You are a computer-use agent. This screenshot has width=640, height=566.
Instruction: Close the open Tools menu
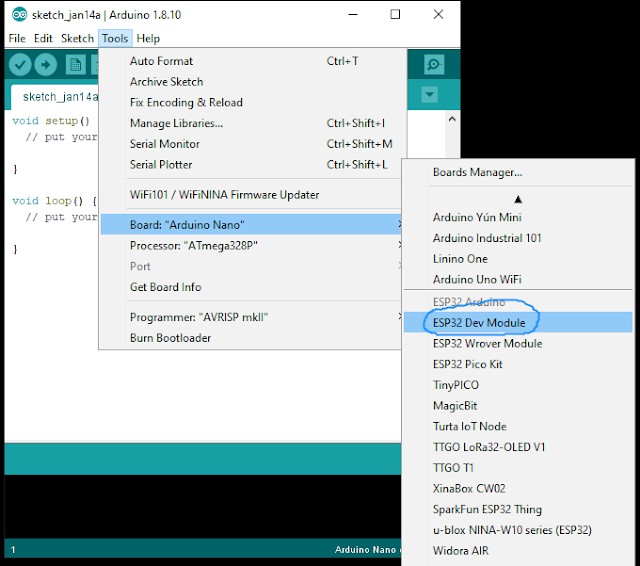click(115, 38)
